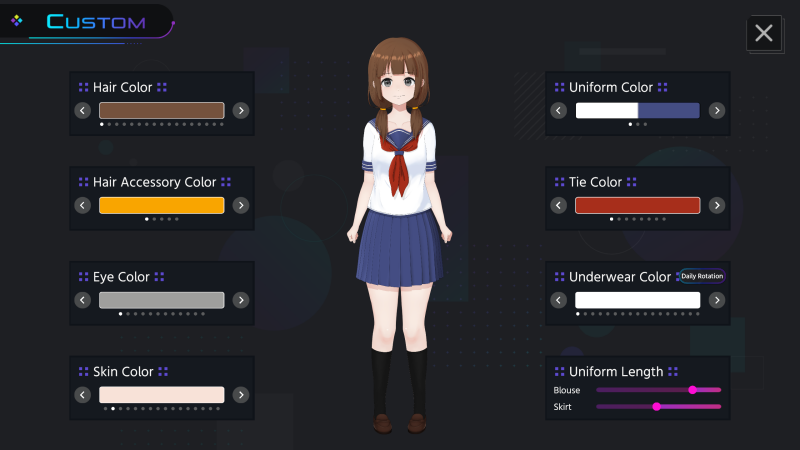Advance to next Eye Color

click(241, 300)
